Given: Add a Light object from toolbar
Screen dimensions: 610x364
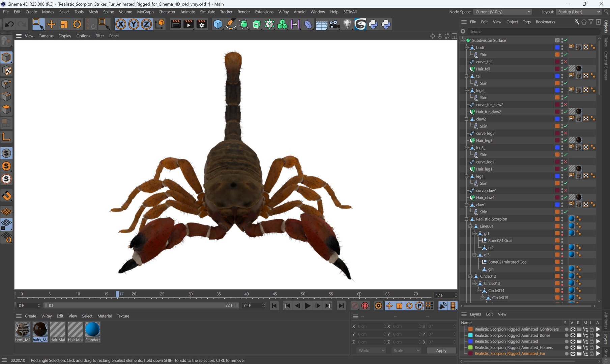Looking at the screenshot, I should [347, 24].
